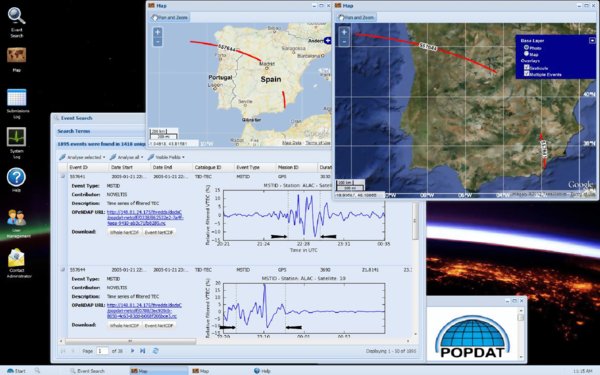Viewport: 600px width, 375px height.
Task: Download Whole NetCDF for first event
Action: pyautogui.click(x=124, y=232)
